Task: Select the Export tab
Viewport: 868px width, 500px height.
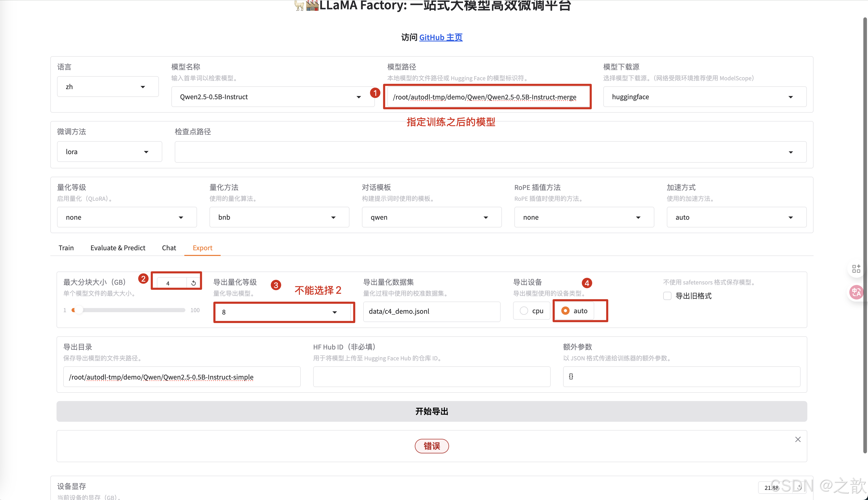Action: (202, 248)
